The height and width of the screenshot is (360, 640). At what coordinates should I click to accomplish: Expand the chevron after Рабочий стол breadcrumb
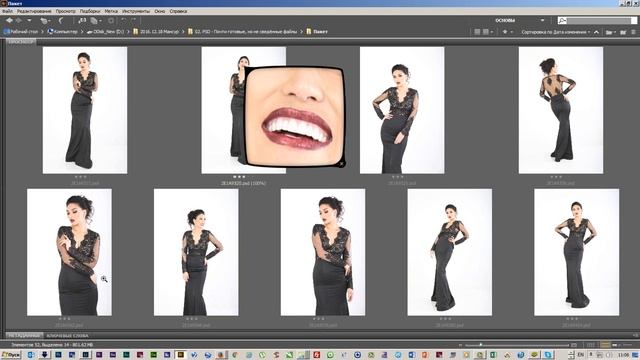42,31
